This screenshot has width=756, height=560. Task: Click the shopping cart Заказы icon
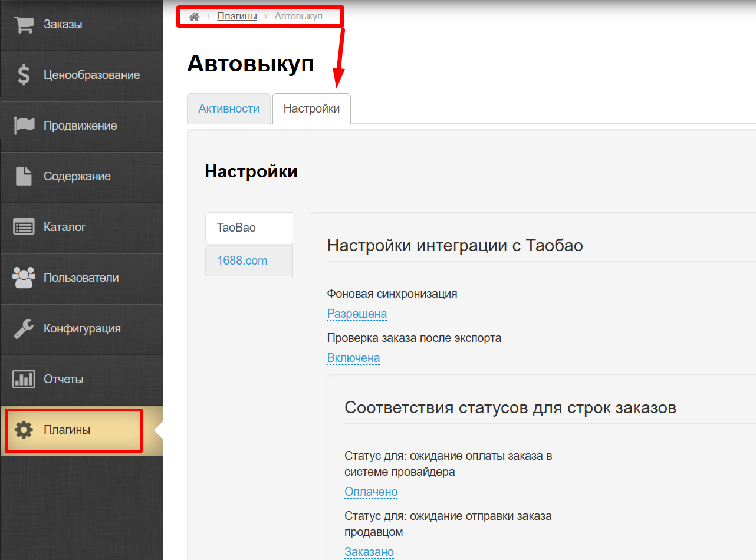pyautogui.click(x=24, y=25)
